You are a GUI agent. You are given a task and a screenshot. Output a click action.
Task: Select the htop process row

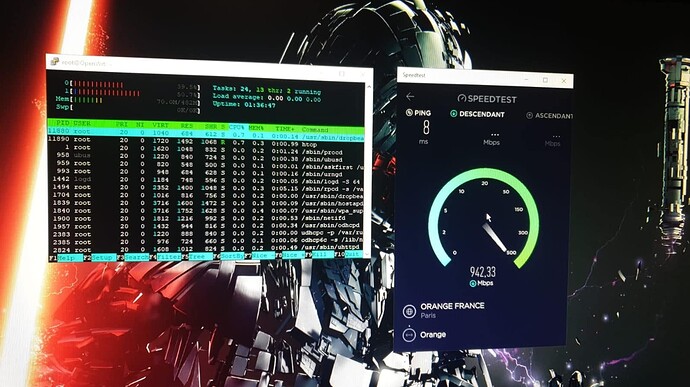[x=206, y=144]
